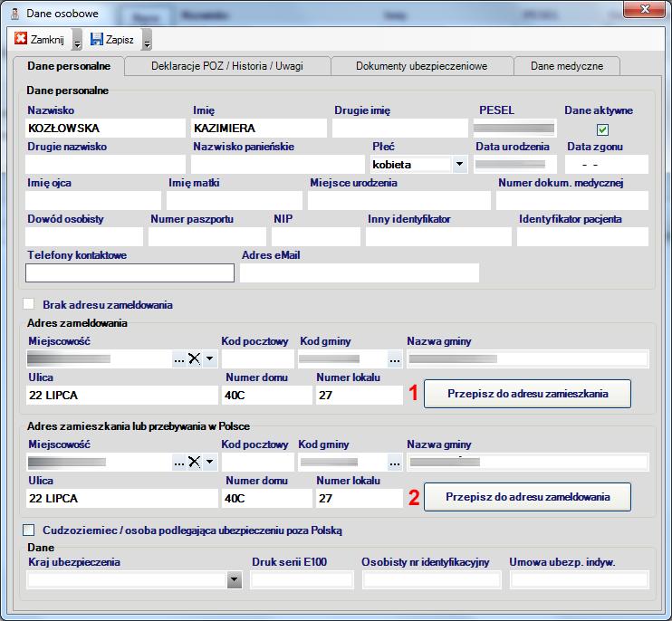672x621 pixels.
Task: Expand Miejscowość dropdown arrow in Adres zameldowania
Action: click(x=209, y=358)
